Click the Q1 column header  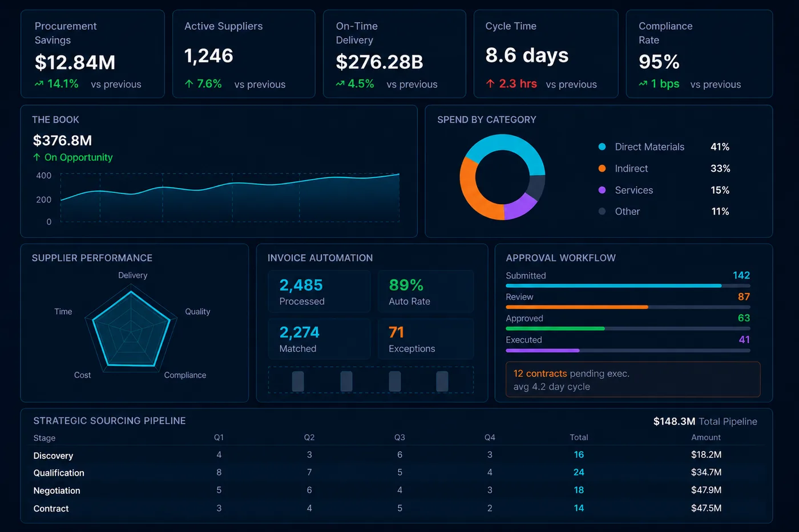[219, 437]
